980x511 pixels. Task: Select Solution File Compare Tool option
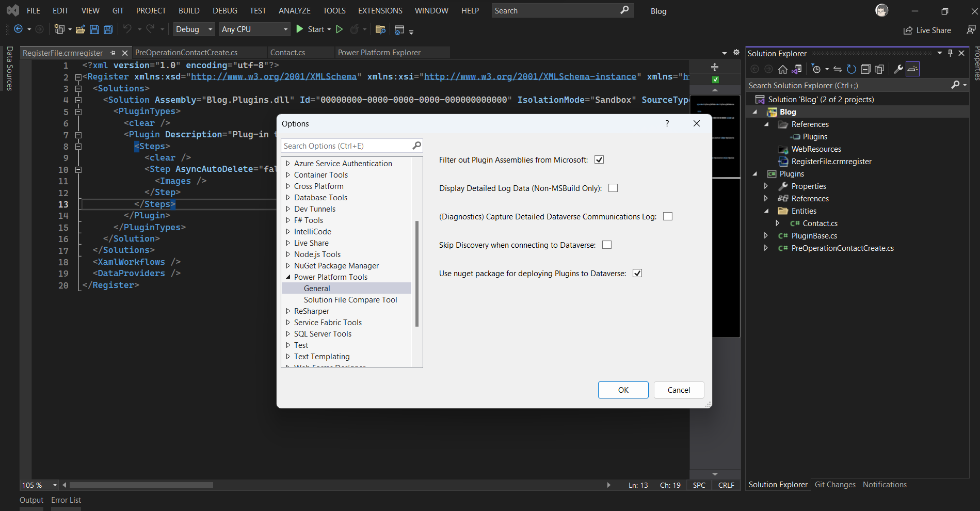(350, 300)
